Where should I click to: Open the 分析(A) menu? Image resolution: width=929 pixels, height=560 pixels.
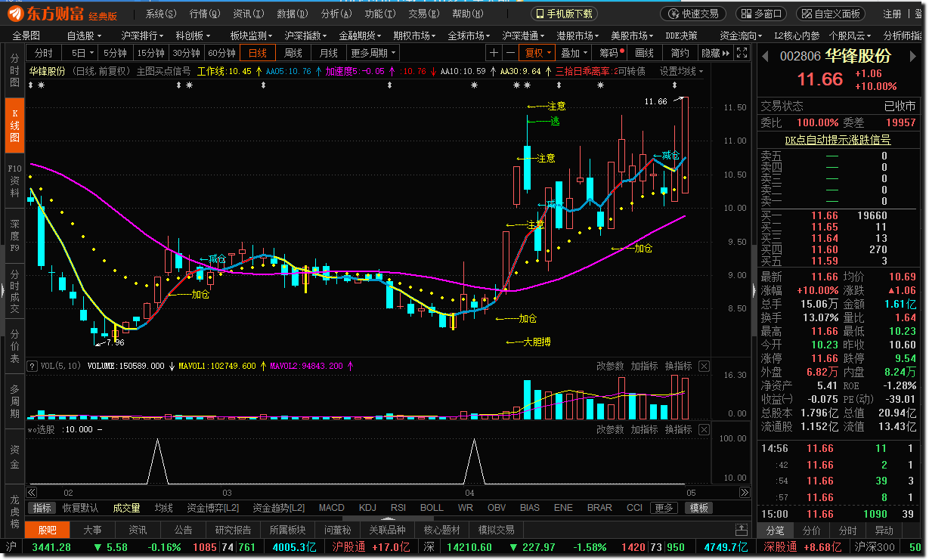(x=336, y=14)
